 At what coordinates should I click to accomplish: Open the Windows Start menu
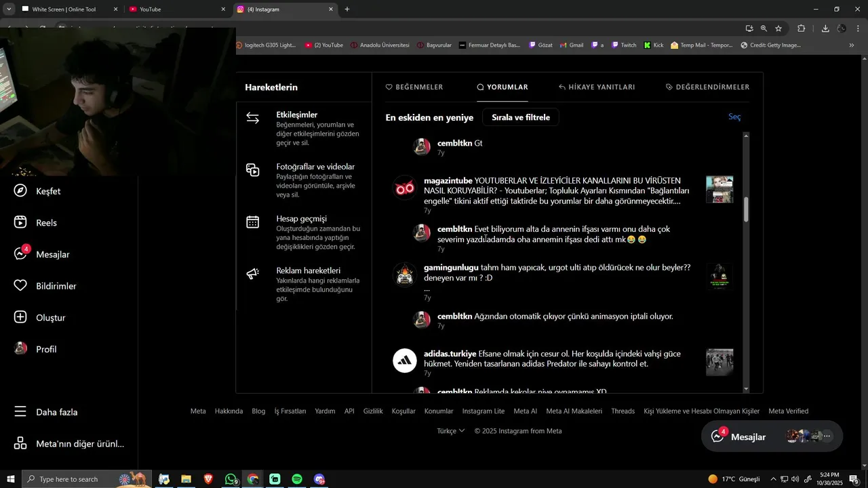coord(11,479)
